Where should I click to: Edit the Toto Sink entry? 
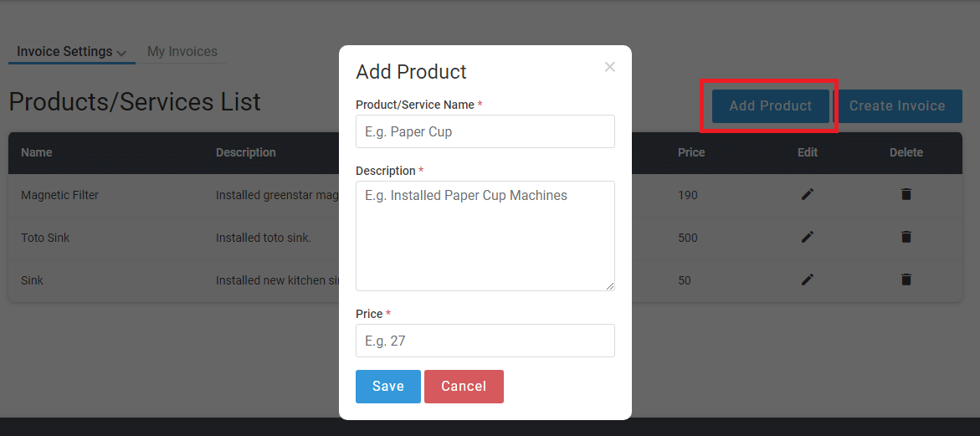808,238
